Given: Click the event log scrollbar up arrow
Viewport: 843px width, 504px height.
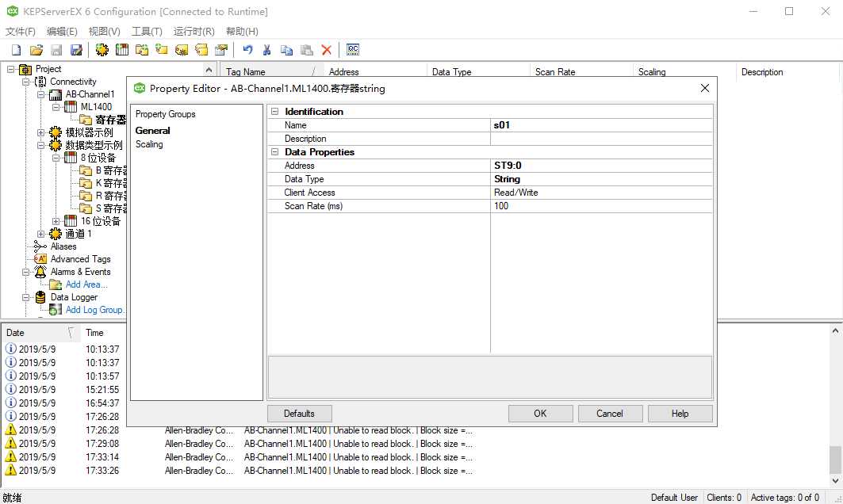Looking at the screenshot, I should (x=836, y=331).
